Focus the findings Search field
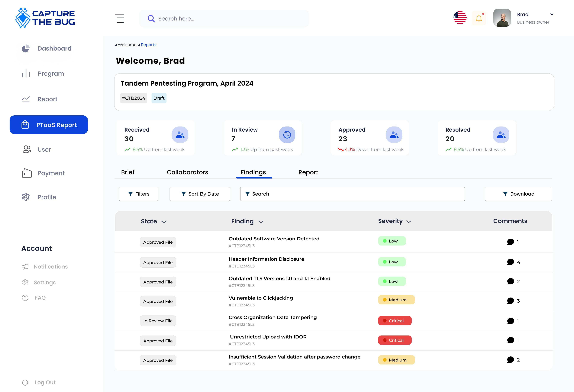Screen dimensions: 574x392 [352, 194]
